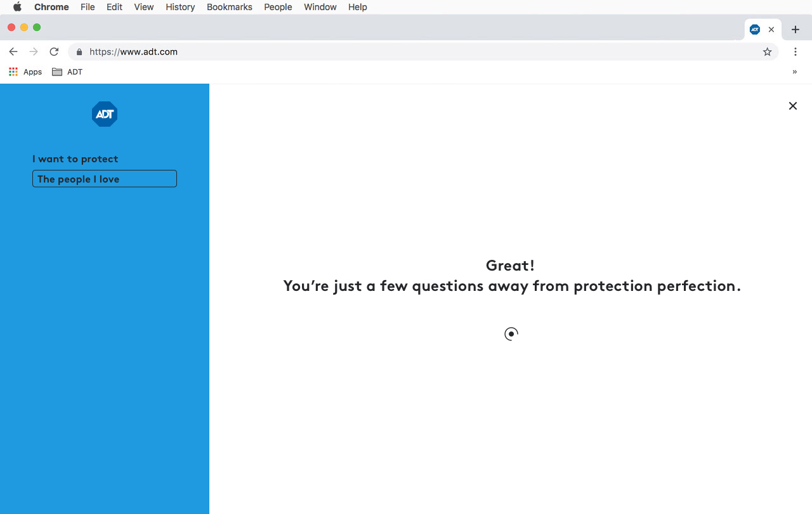Screen dimensions: 812x514
Task: Click the loading spinner icon
Action: click(x=511, y=334)
